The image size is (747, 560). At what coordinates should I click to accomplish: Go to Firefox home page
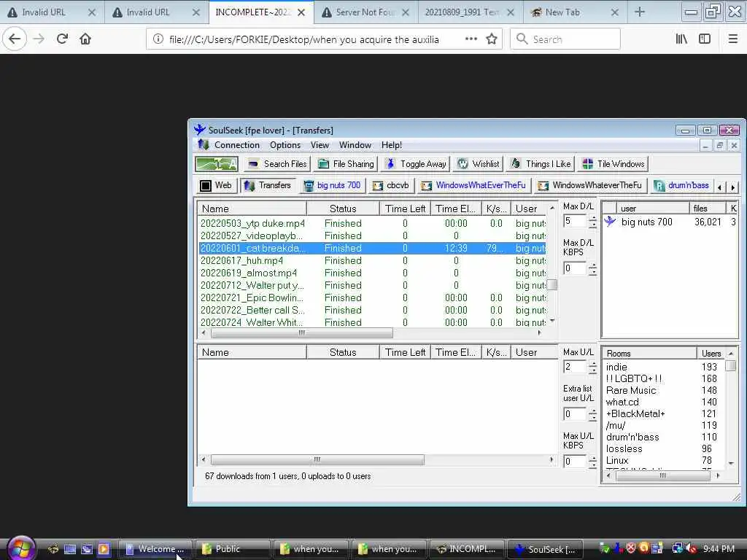coord(85,39)
